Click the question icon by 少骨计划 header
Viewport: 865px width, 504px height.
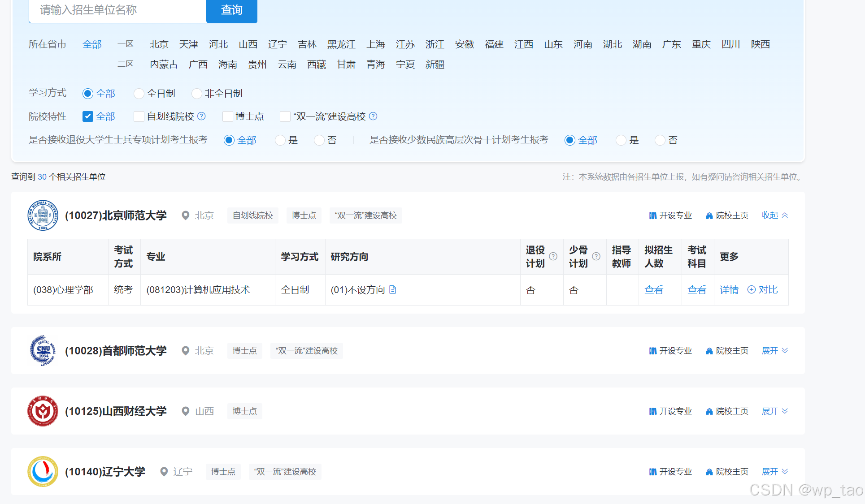(596, 257)
